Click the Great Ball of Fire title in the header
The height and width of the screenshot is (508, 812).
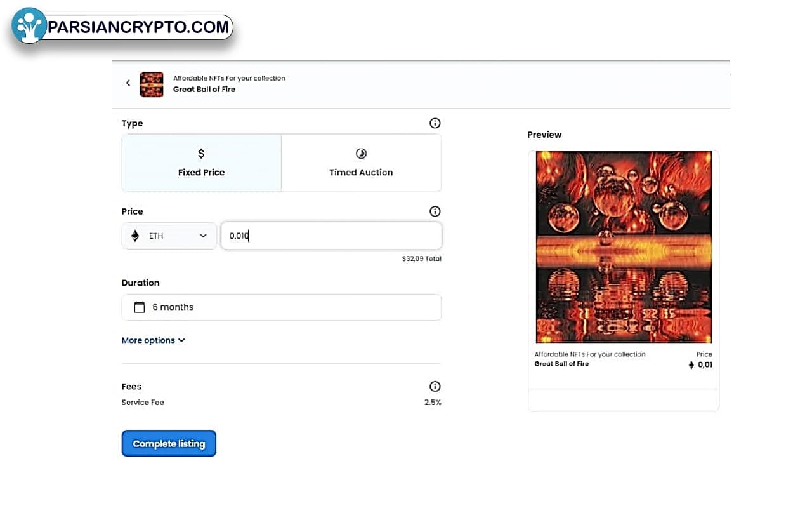click(204, 90)
